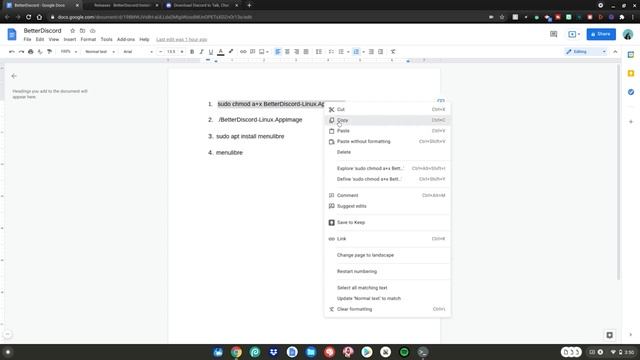This screenshot has width=640, height=360.
Task: Click the Google account avatar
Action: [628, 34]
